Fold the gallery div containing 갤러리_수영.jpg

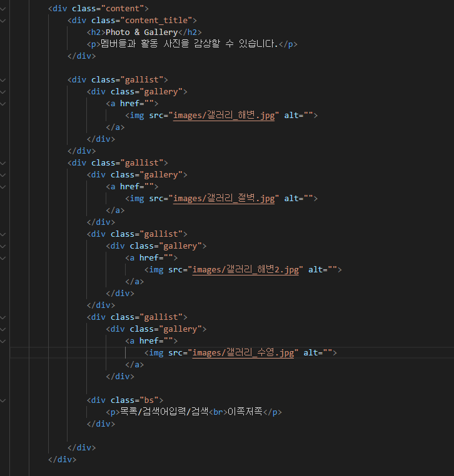point(3,329)
